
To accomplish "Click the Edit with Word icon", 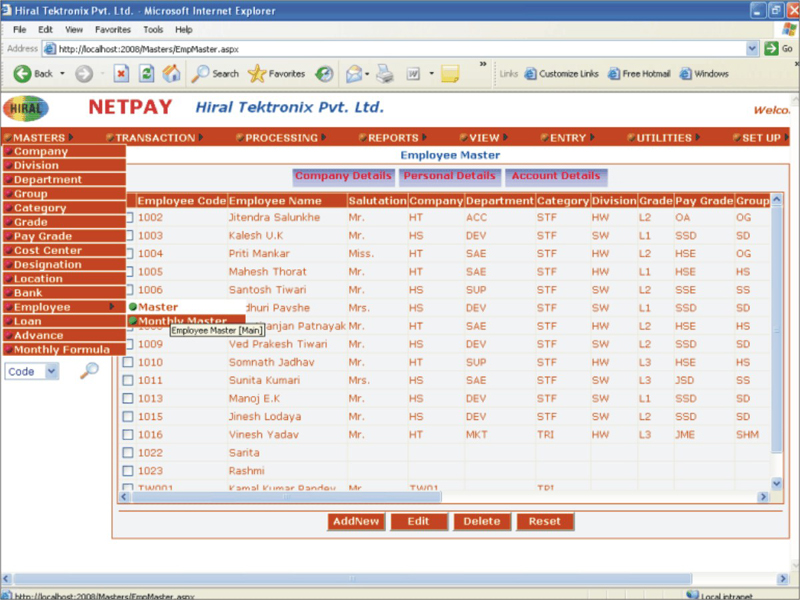I will coord(413,74).
